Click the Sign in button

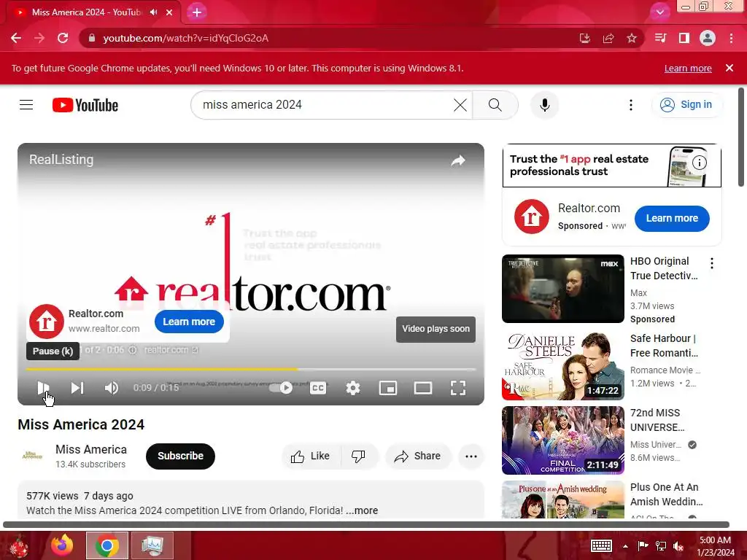[x=686, y=105]
